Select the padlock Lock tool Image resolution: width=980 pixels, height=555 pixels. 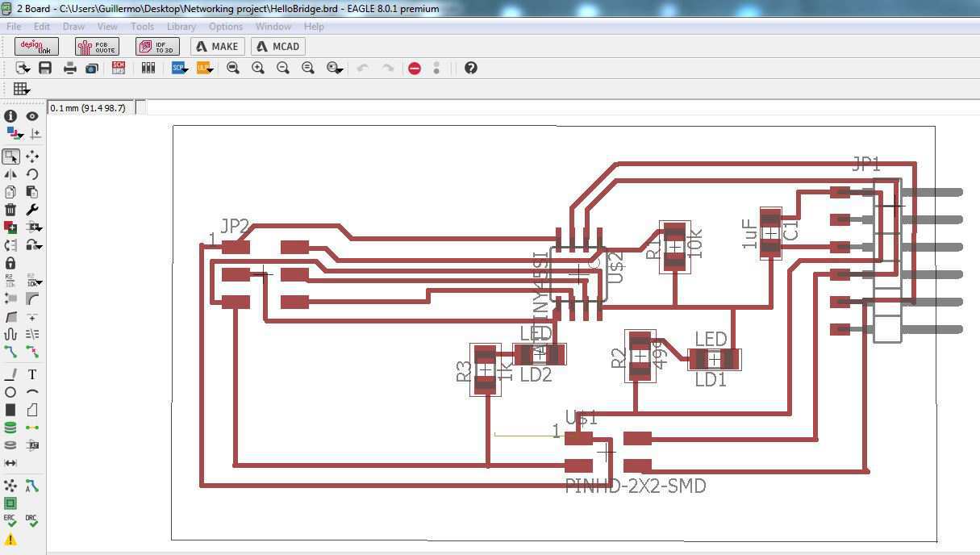10,263
